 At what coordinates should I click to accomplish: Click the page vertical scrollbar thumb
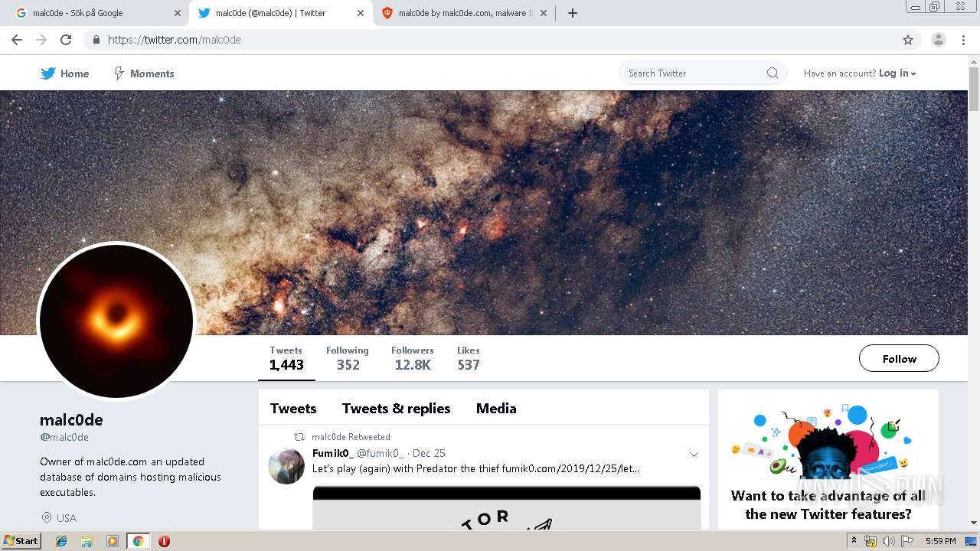pyautogui.click(x=974, y=89)
